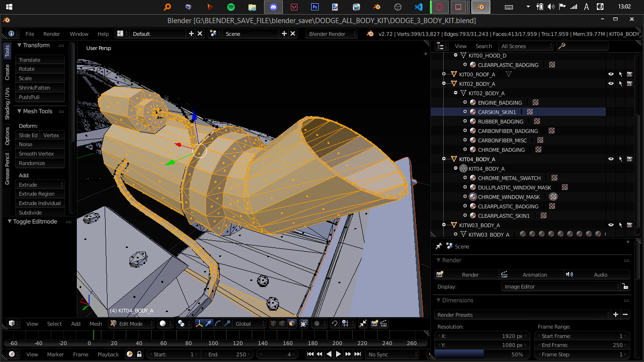Toggle the lock interface icon beside Image Editor

click(625, 286)
